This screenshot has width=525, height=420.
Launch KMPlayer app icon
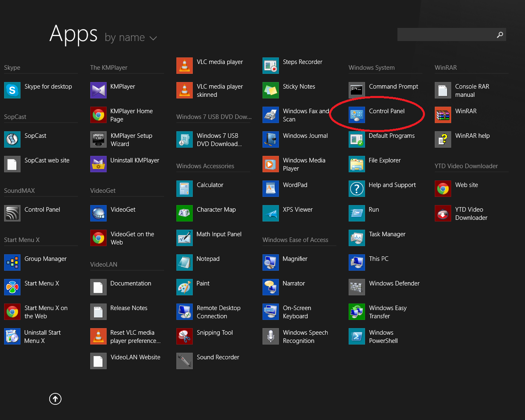[98, 90]
